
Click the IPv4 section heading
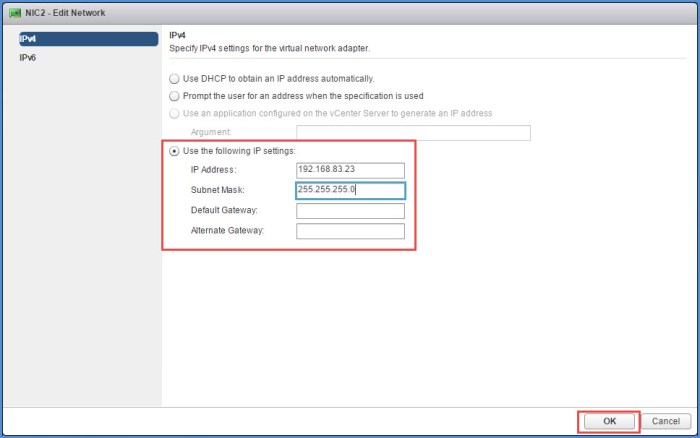177,35
